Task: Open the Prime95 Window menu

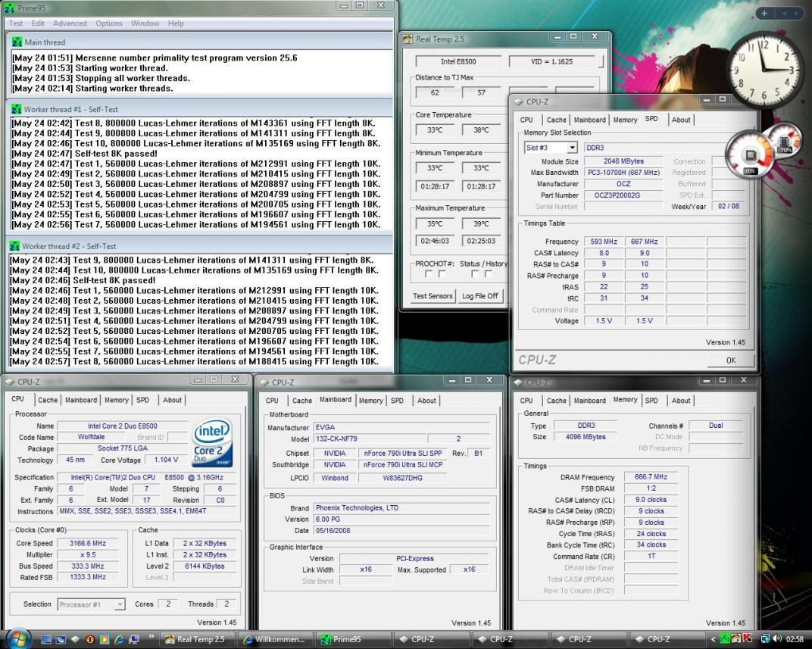Action: (145, 23)
